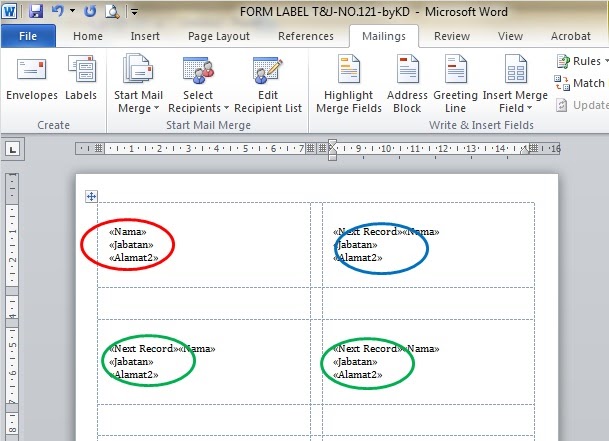
Task: Save the document with the floppy disk icon
Action: [x=36, y=11]
